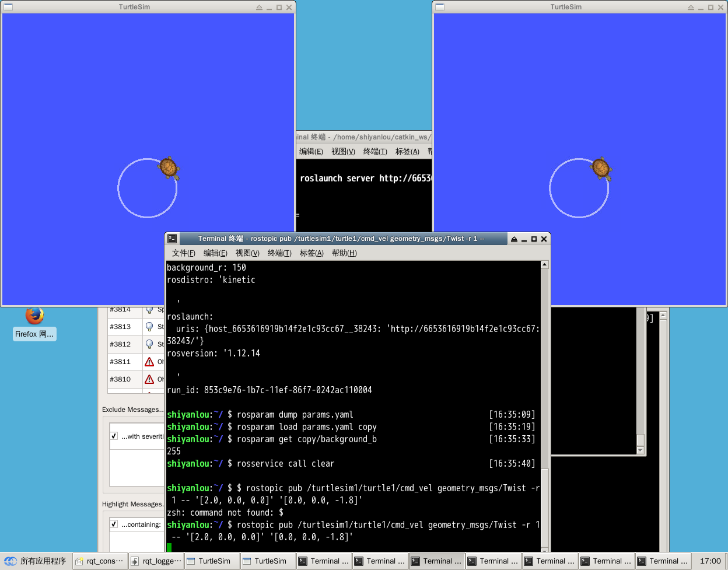
Task: Click row #3813 in the message list
Action: coord(120,327)
